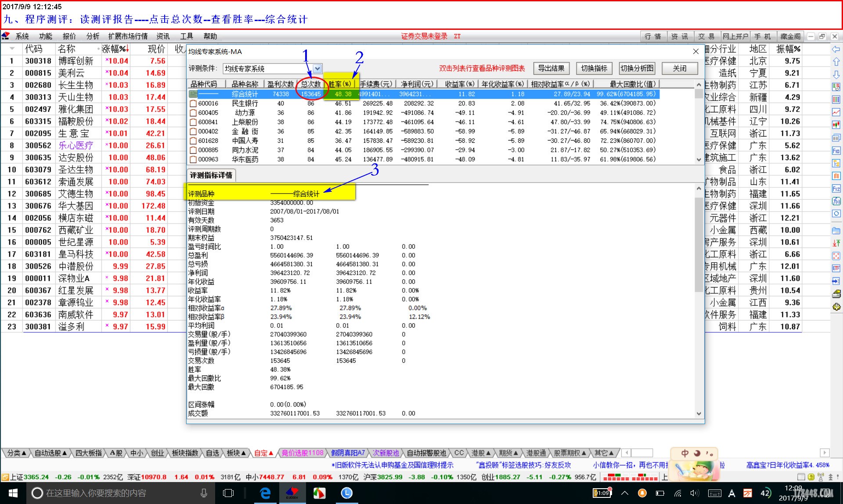This screenshot has height=504, width=843.
Task: Expand the 股票期权 bottom tab menu
Action: coord(570,453)
